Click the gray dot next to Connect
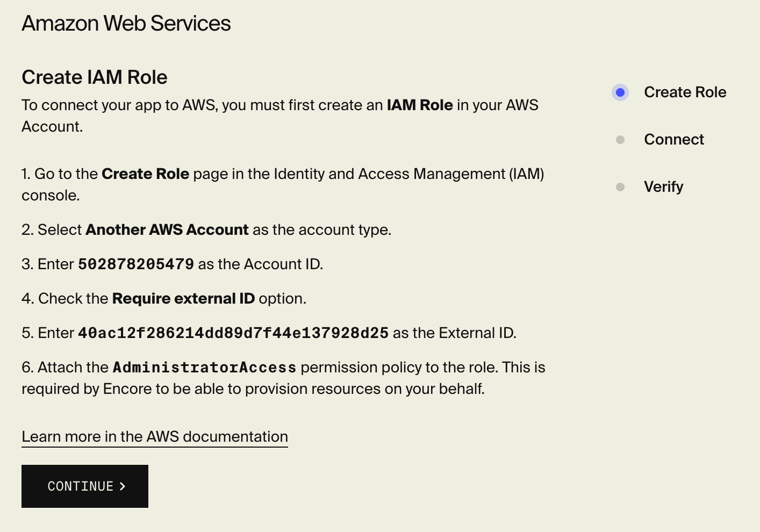The width and height of the screenshot is (760, 532). coord(620,140)
